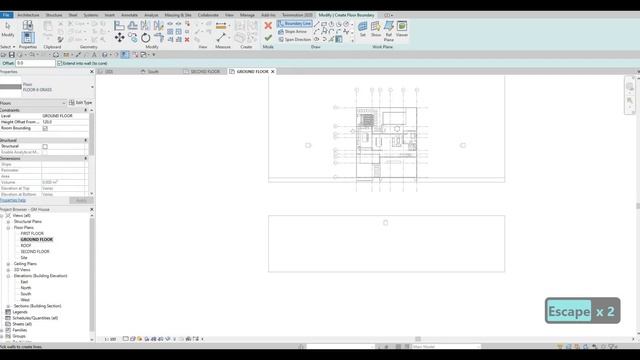Open the Properties help link
The height and width of the screenshot is (360, 640).
(x=13, y=200)
